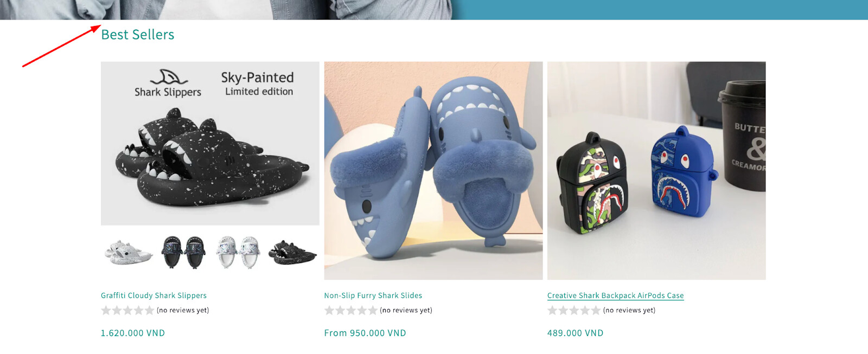Select the white shark slipper thumbnail
The width and height of the screenshot is (868, 354).
[x=128, y=253]
